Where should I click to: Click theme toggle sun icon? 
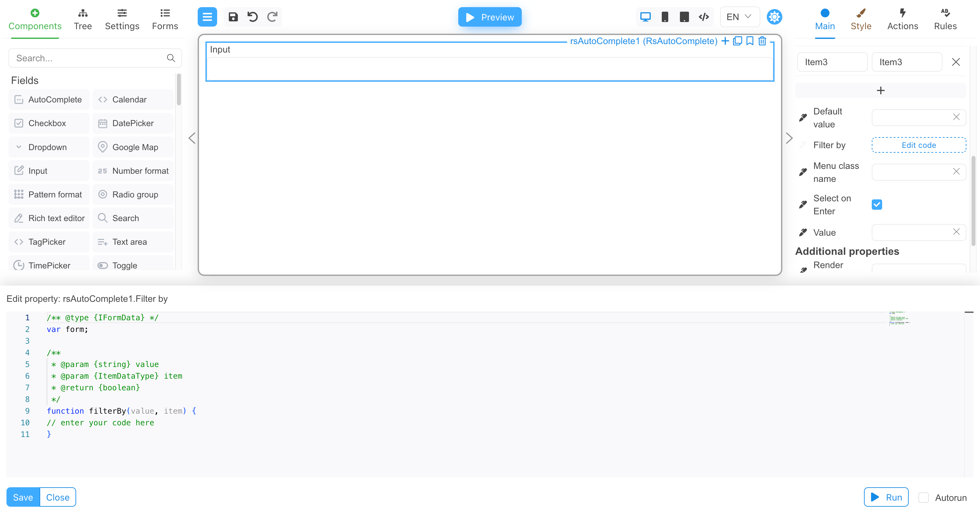[774, 17]
